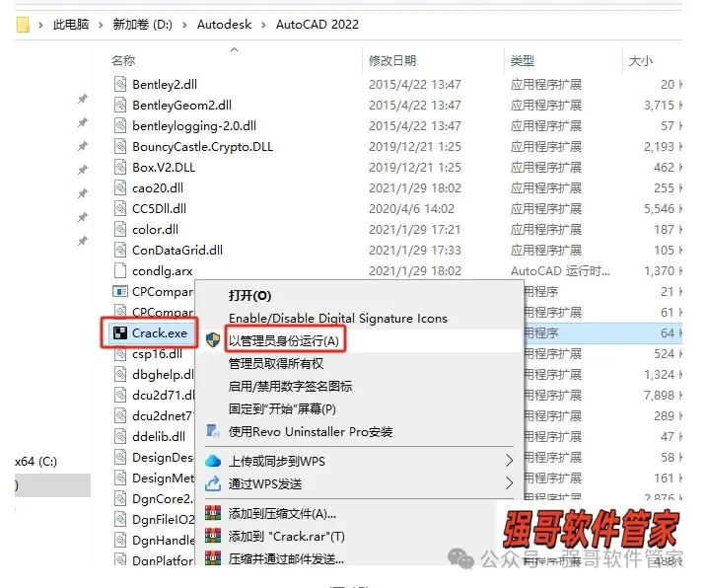Click the ddelib.dll file icon
The height and width of the screenshot is (588, 707).
pos(120,437)
